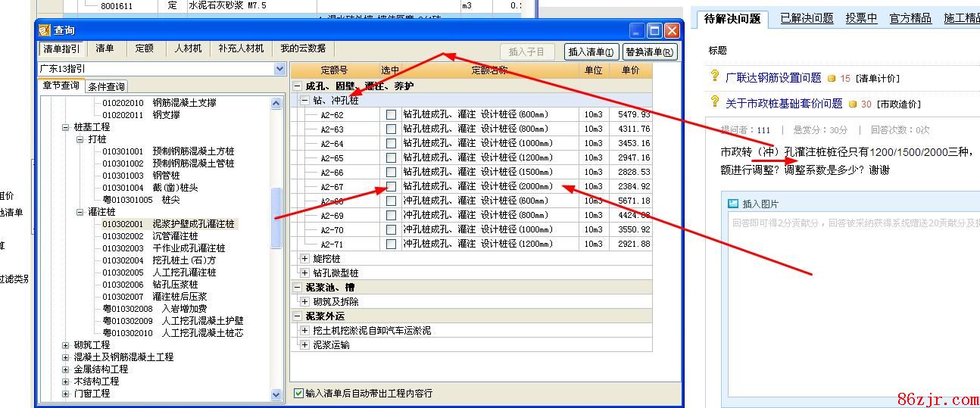Click the coin icon next to 15

coord(832,78)
